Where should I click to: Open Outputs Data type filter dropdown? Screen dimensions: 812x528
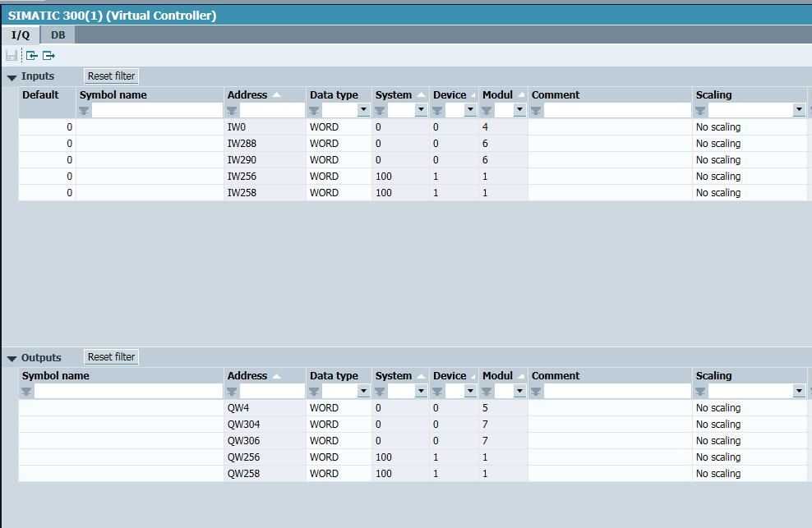363,391
